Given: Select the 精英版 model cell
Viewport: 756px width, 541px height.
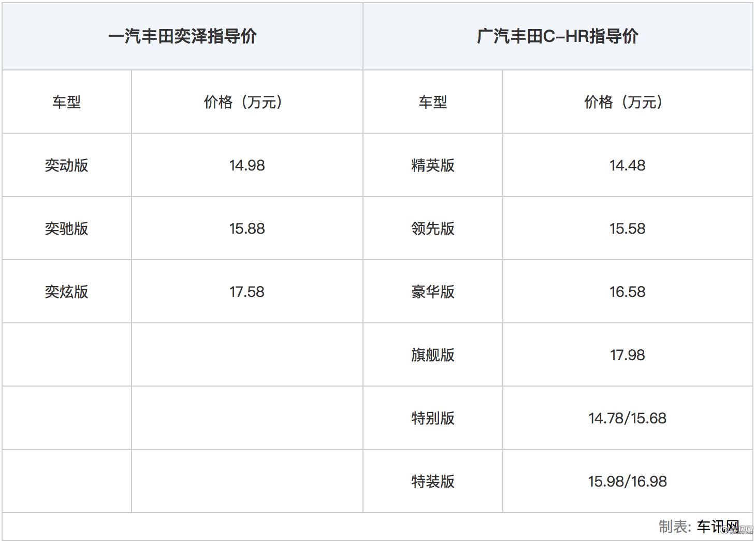Looking at the screenshot, I should click(433, 165).
